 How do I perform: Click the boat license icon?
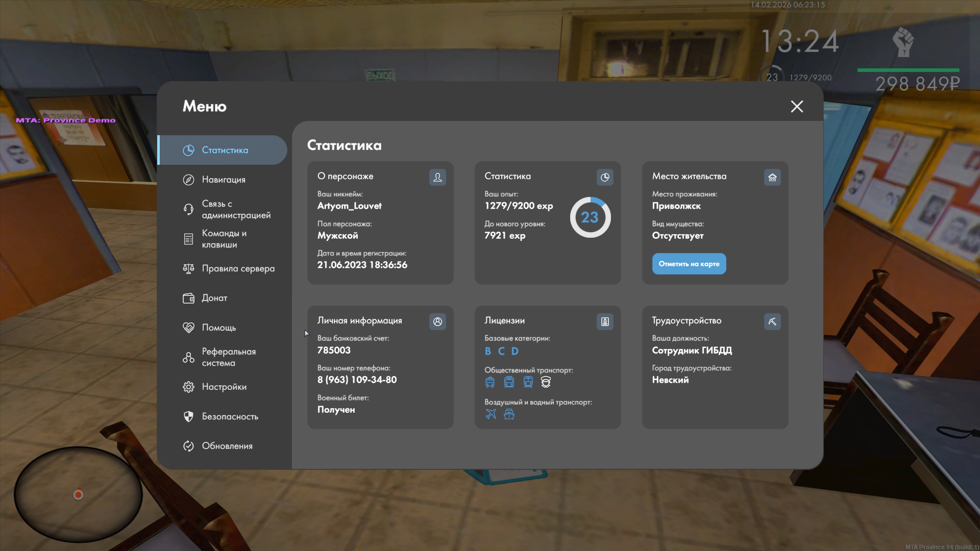(509, 414)
